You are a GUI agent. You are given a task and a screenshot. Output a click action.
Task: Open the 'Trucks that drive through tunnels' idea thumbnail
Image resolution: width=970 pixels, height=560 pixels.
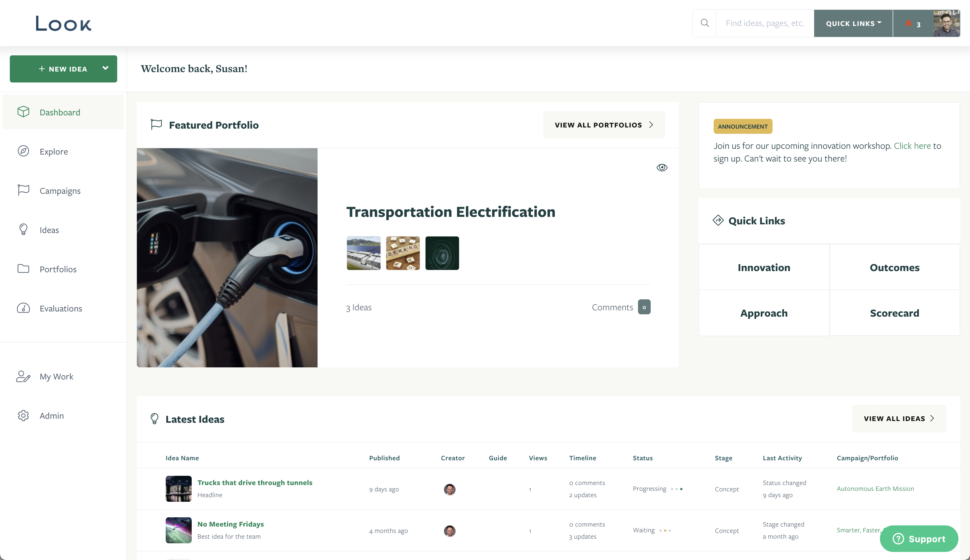[178, 489]
